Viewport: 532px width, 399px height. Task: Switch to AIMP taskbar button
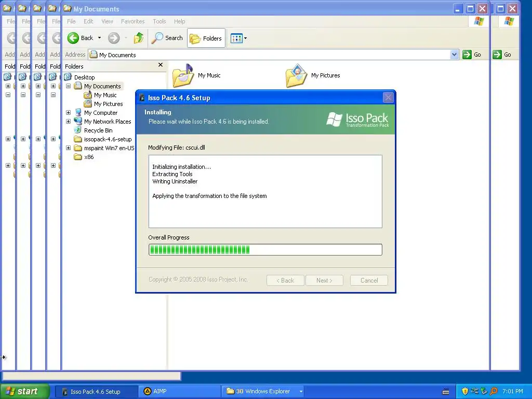(x=180, y=392)
